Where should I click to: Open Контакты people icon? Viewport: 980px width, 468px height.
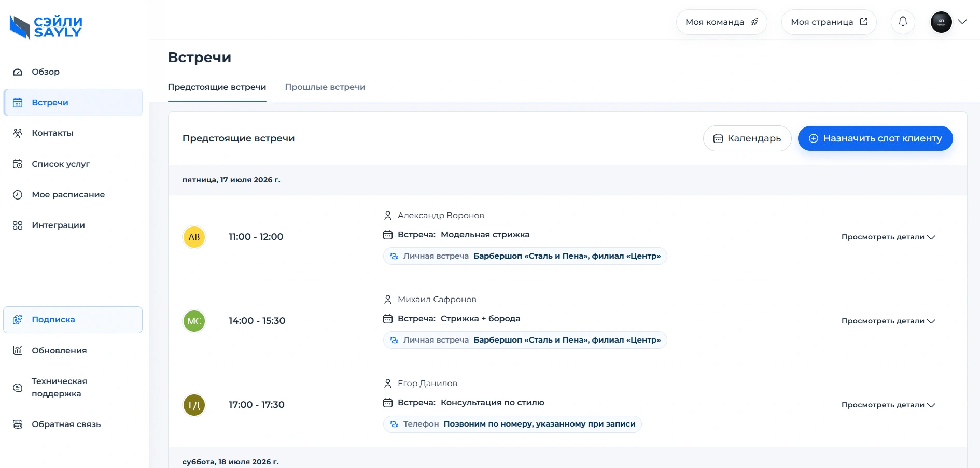coord(18,133)
